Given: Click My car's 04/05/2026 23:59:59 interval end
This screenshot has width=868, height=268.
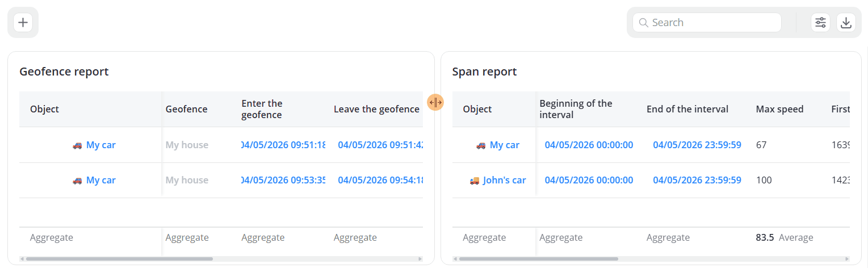Looking at the screenshot, I should point(697,145).
